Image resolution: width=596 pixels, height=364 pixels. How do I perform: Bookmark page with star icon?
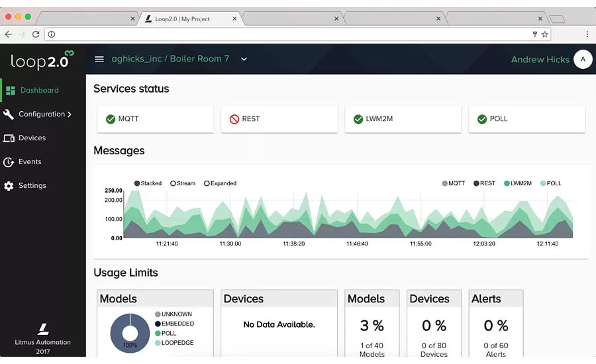545,34
